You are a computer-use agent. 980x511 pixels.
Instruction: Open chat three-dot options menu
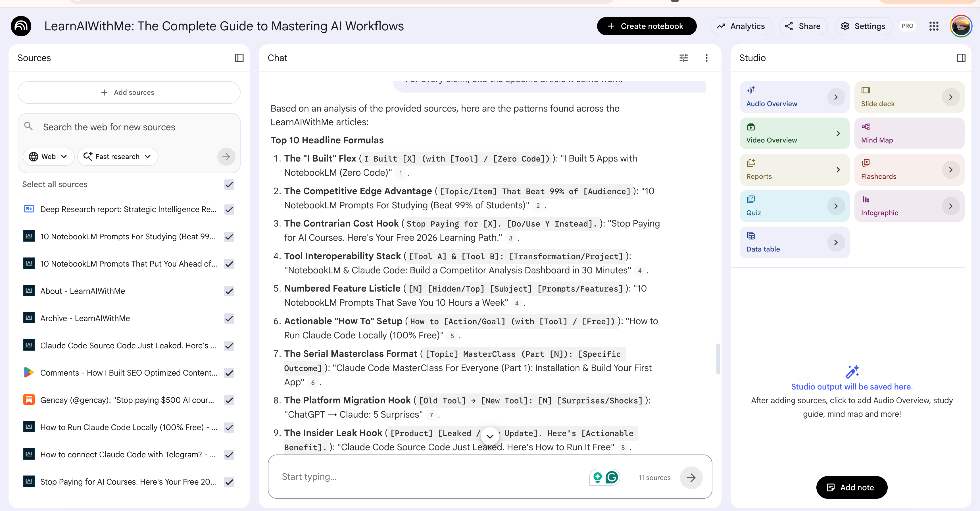(706, 58)
